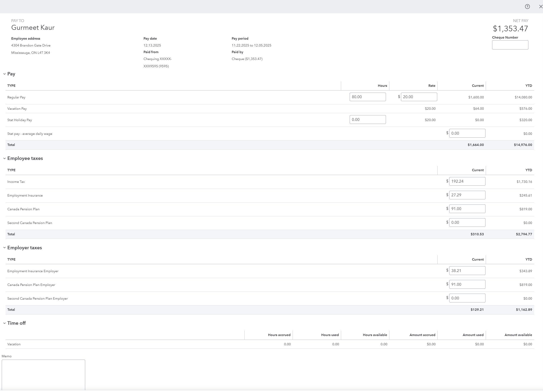The image size is (543, 392).
Task: Edit Stat Holiday Pay hours field
Action: tap(368, 120)
